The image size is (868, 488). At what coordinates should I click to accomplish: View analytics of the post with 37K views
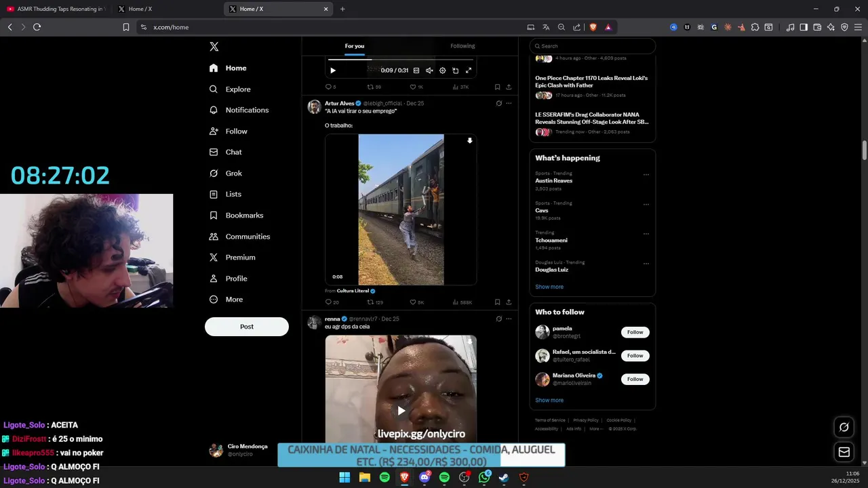coord(460,87)
